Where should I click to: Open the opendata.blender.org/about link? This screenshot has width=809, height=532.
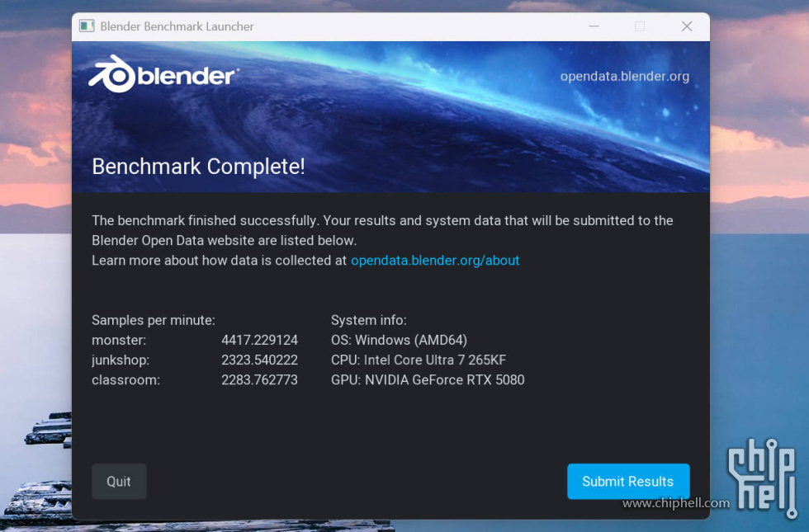(435, 261)
